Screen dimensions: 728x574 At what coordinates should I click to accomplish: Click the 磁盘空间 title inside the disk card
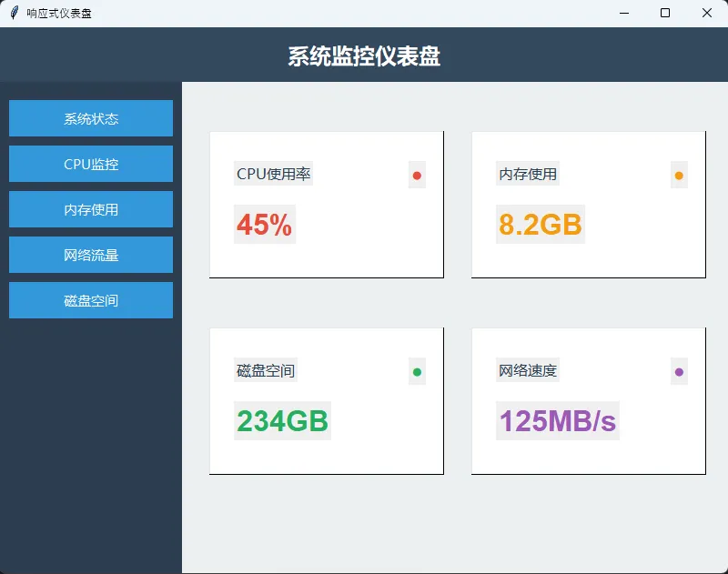click(x=266, y=370)
